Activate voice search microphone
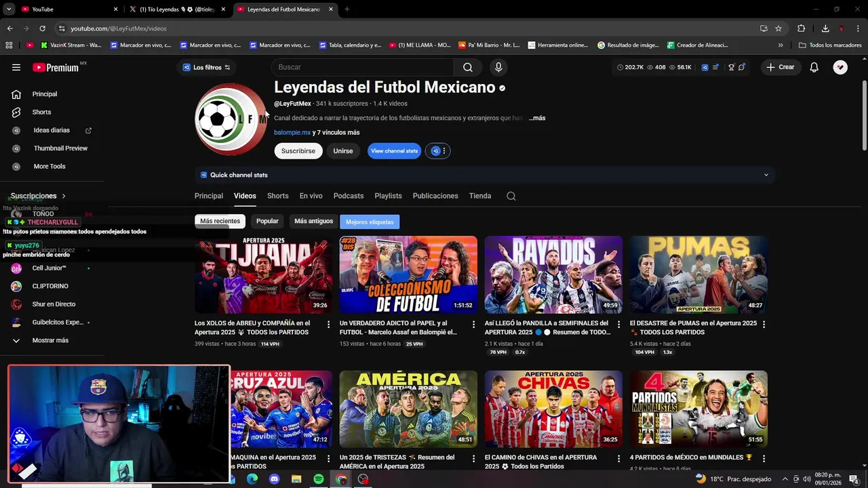 [498, 67]
